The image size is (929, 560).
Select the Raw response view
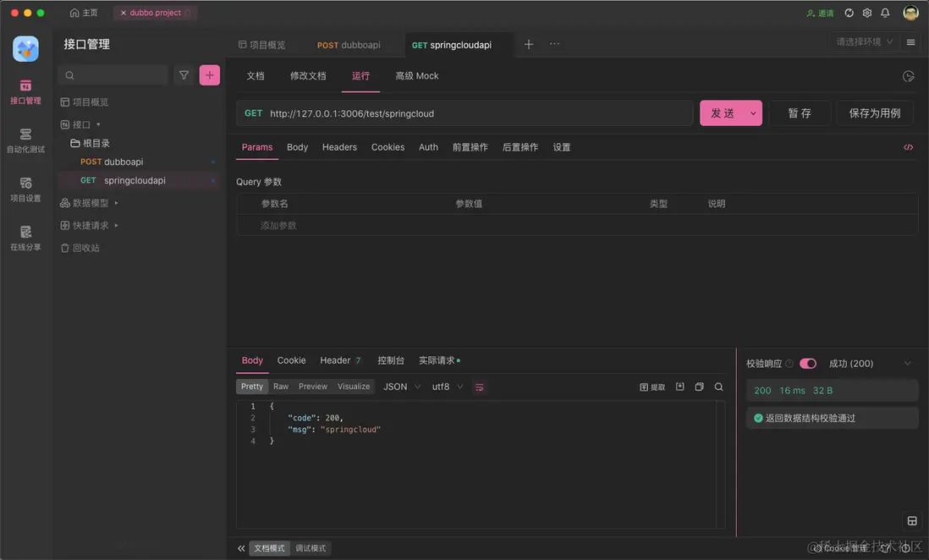click(x=281, y=387)
